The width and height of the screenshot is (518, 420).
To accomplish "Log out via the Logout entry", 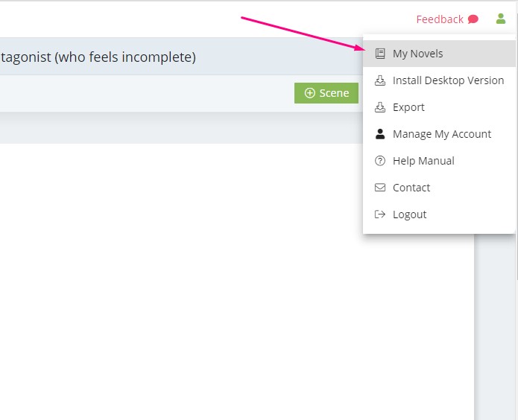I will pos(439,214).
